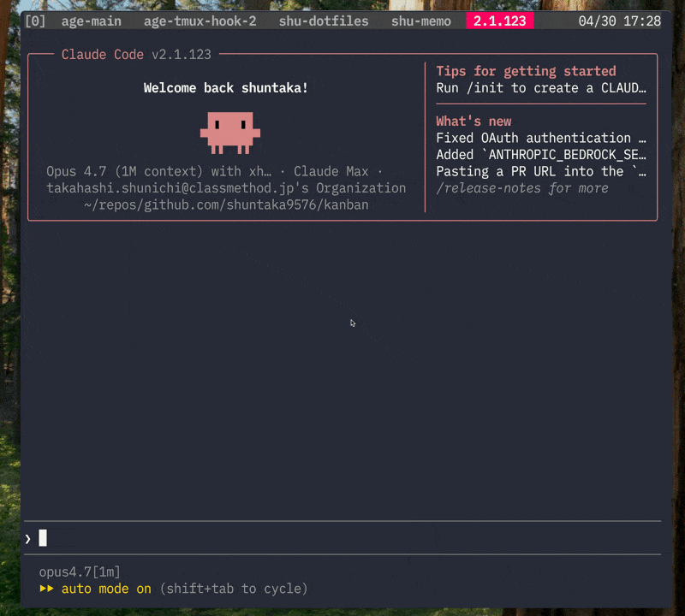Click the (shift+tab to cycle) hint
The width and height of the screenshot is (685, 616).
234,589
